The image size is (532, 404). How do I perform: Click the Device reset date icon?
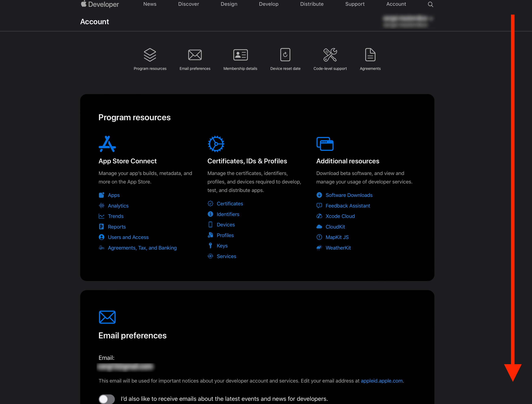pyautogui.click(x=285, y=55)
